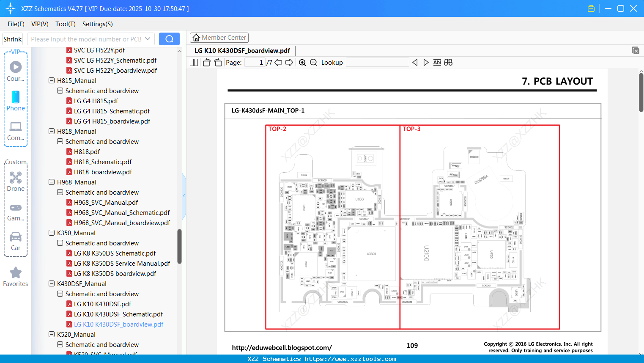Image resolution: width=644 pixels, height=363 pixels.
Task: Click the detach window icon at top right
Action: pyautogui.click(x=636, y=50)
